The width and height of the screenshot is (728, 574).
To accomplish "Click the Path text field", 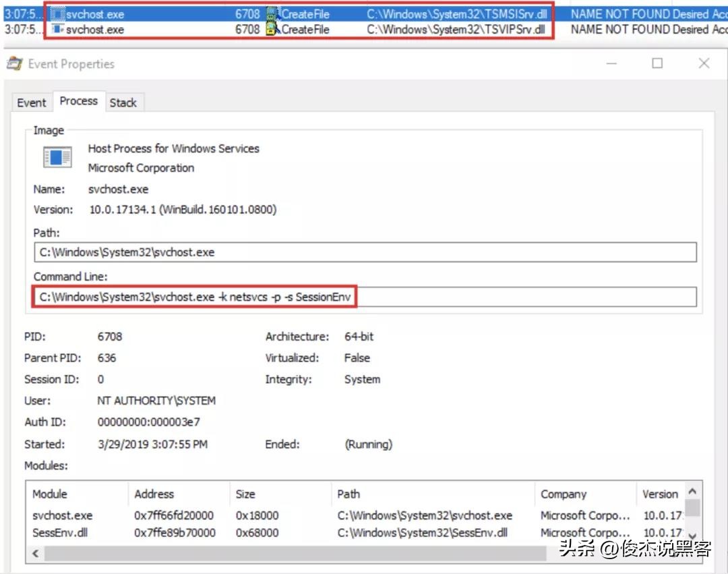I will pos(364,252).
